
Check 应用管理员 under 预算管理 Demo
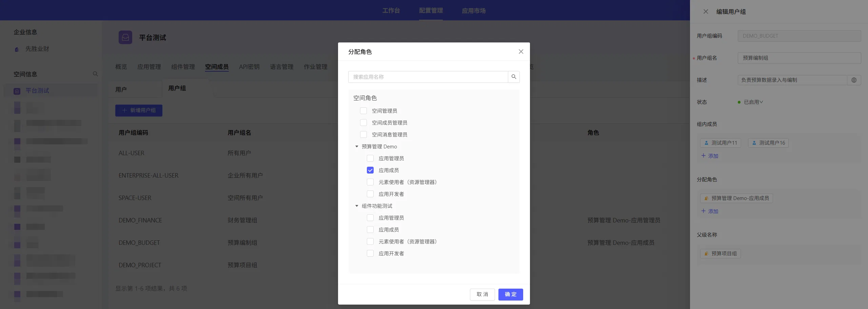[x=370, y=158]
